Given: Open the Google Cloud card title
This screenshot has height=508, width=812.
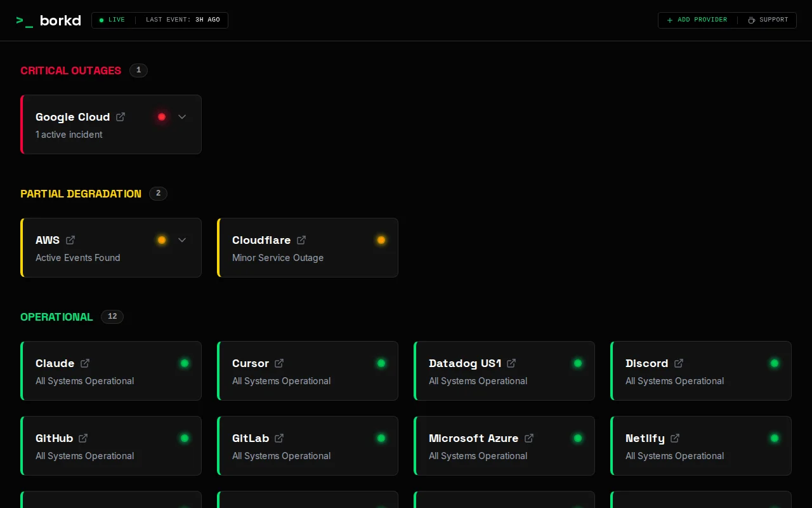Looking at the screenshot, I should coord(73,117).
